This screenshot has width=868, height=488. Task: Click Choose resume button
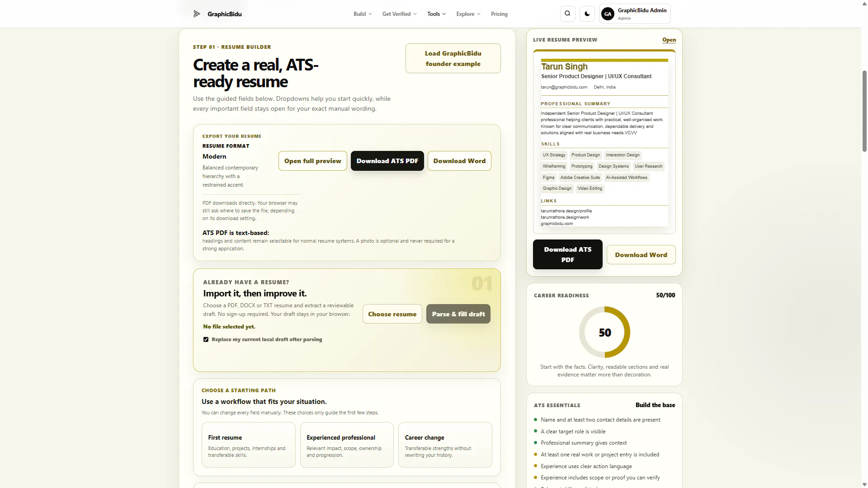pyautogui.click(x=392, y=314)
